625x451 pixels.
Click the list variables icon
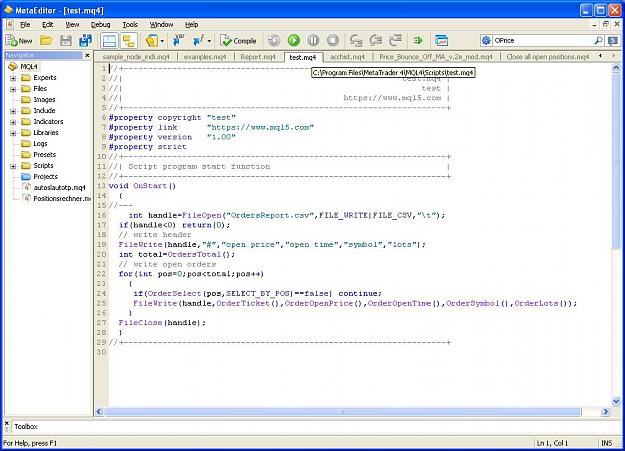pos(179,40)
